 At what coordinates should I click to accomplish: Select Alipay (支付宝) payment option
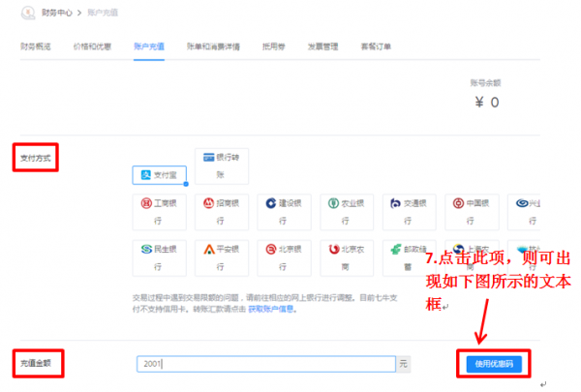click(x=160, y=175)
